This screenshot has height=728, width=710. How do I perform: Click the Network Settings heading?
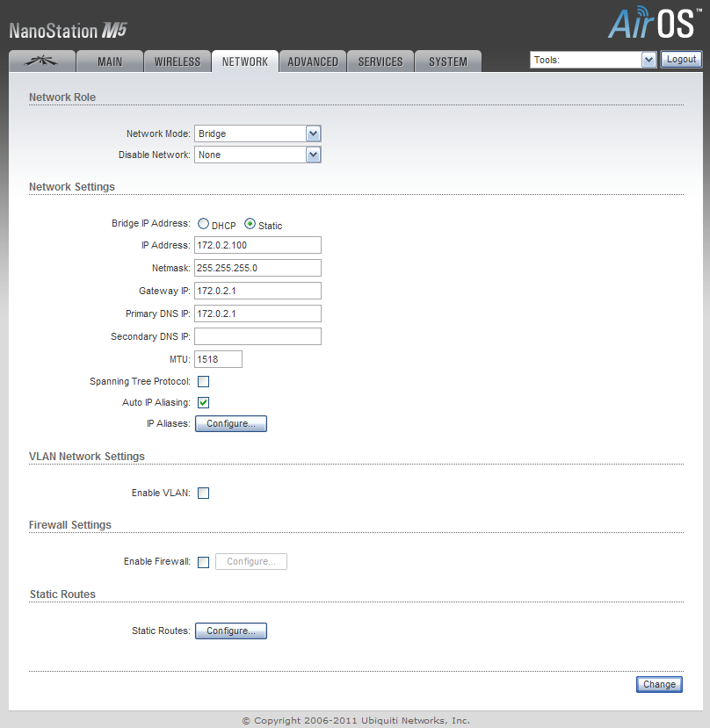pos(71,187)
